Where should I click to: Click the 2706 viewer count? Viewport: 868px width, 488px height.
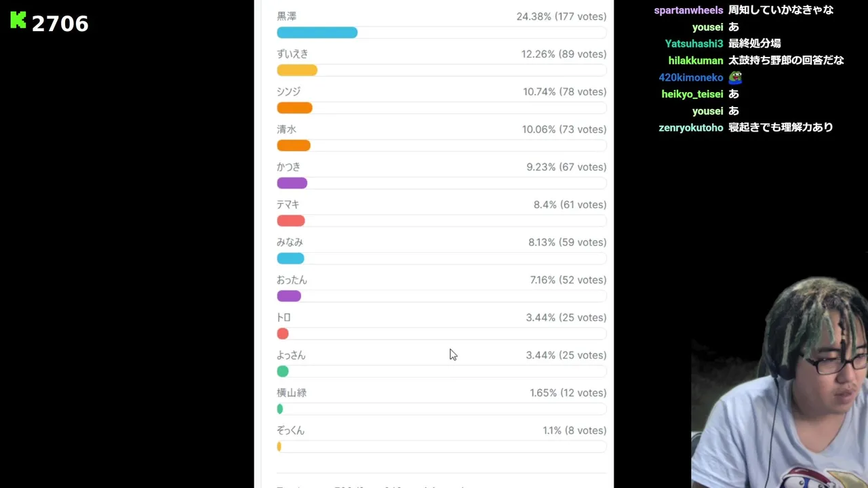point(60,24)
